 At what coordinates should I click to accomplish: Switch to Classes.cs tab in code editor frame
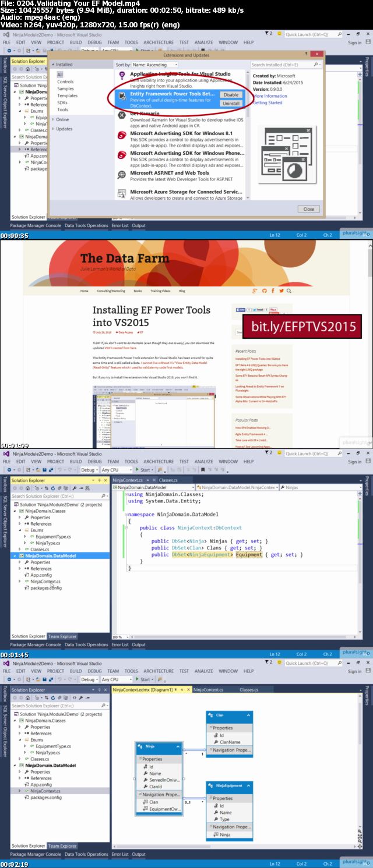[168, 480]
